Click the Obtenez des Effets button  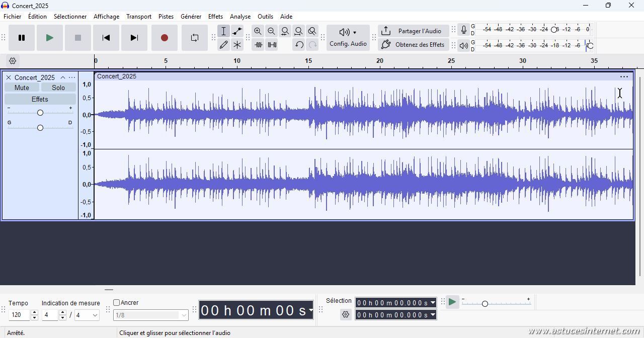[x=413, y=45]
